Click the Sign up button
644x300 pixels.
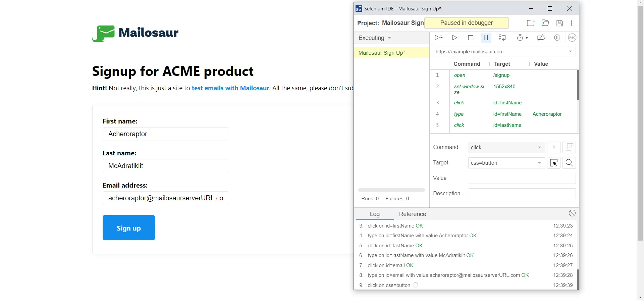[x=129, y=228]
